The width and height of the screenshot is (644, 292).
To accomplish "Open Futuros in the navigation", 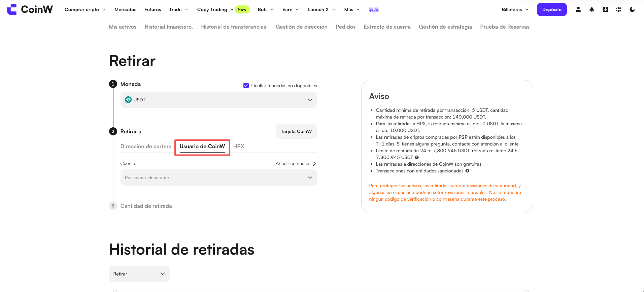I will pos(152,9).
